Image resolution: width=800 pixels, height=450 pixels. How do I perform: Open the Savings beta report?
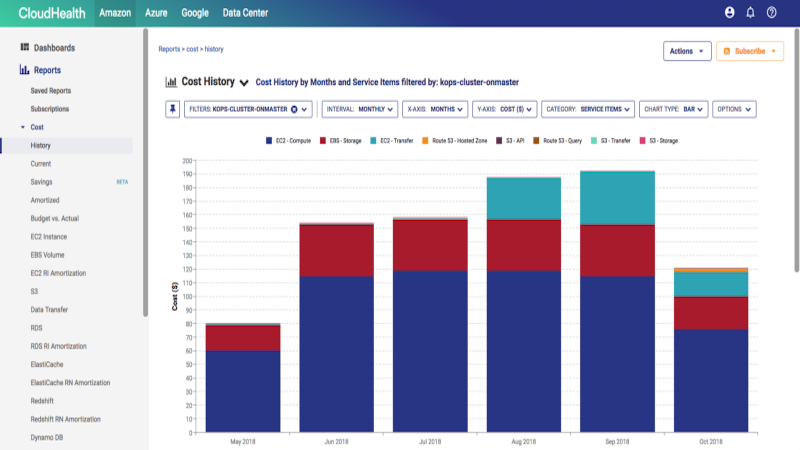coord(41,182)
